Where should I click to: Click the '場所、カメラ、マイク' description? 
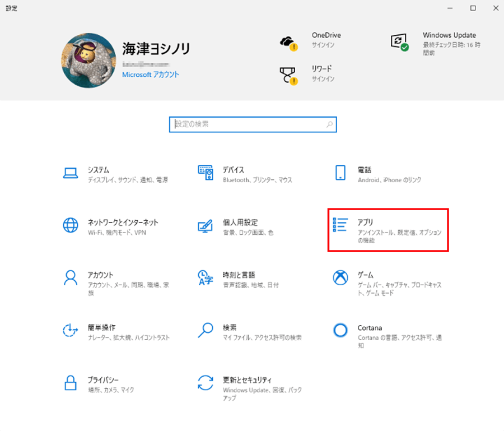pyautogui.click(x=111, y=390)
